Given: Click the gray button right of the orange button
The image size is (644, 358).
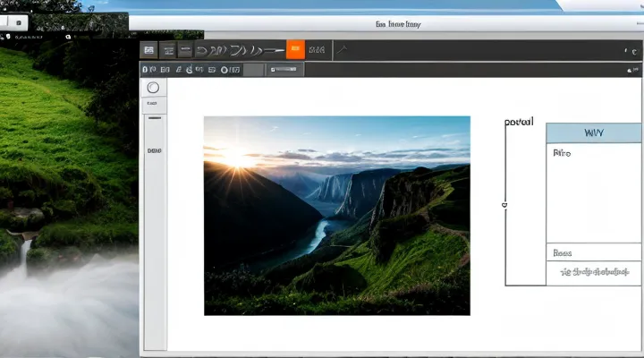Looking at the screenshot, I should [x=317, y=50].
